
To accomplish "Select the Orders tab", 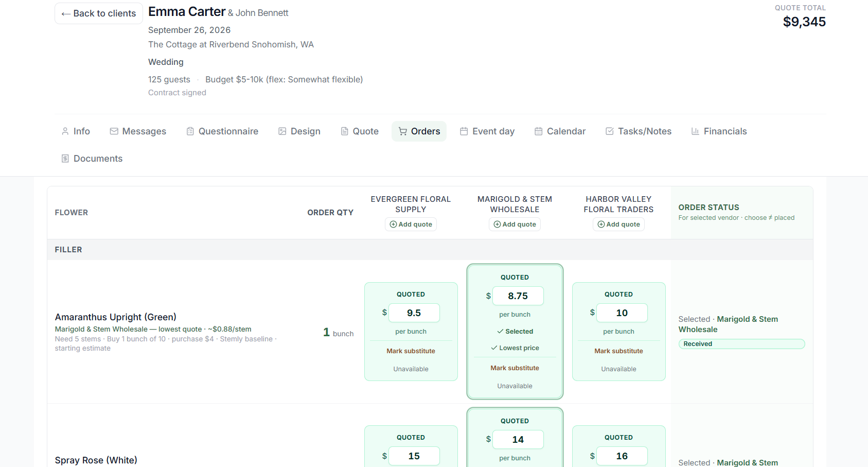I will pos(419,131).
